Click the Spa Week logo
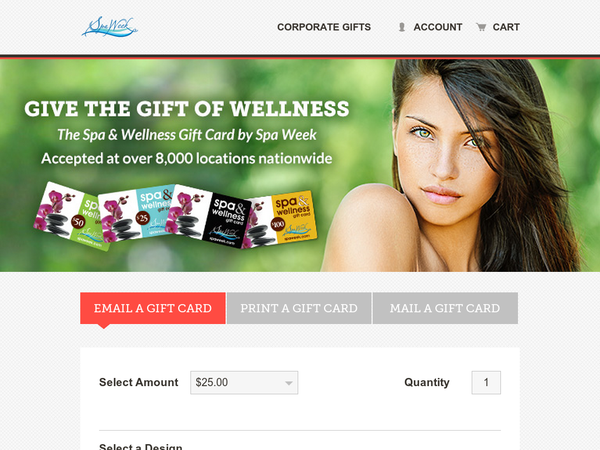The image size is (600, 450). pos(109,27)
